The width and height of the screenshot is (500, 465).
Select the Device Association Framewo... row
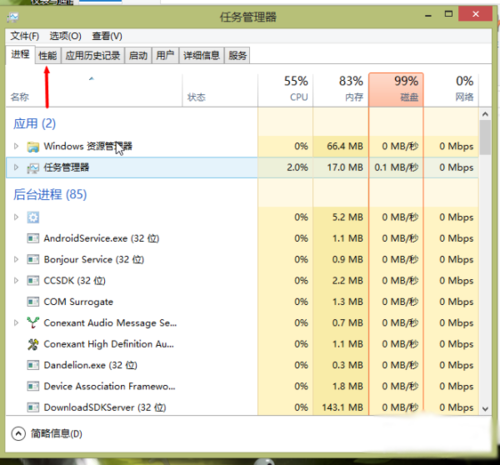tap(242, 386)
